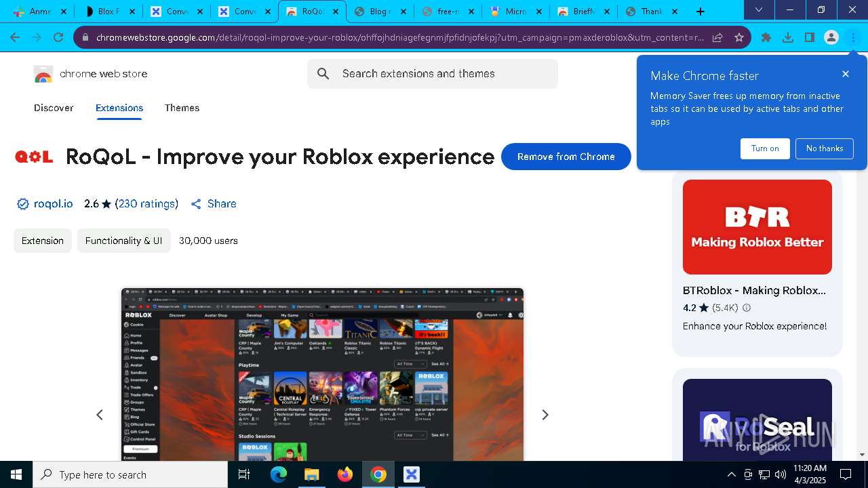Click the verified badge next to roqol.io

pyautogui.click(x=22, y=204)
